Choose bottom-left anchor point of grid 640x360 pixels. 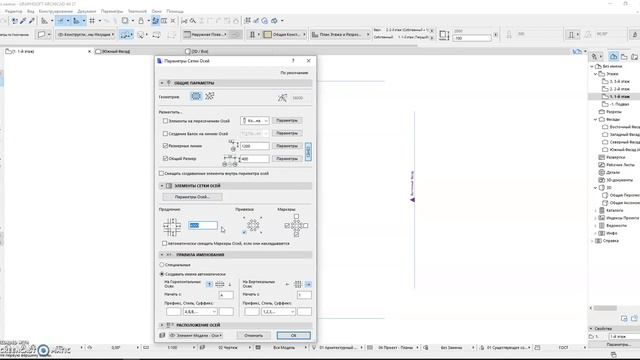tap(244, 232)
